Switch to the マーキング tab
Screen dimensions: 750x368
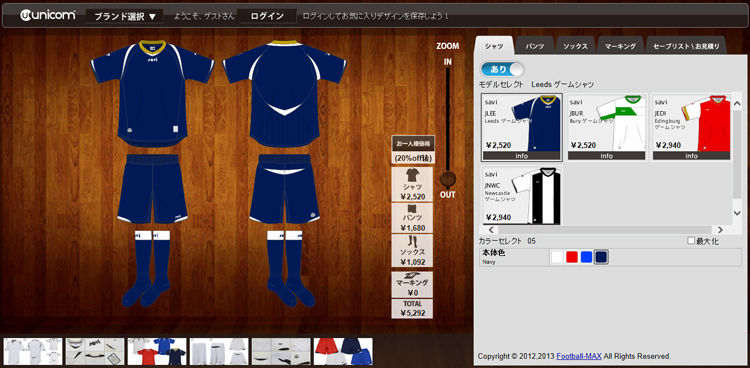(620, 46)
